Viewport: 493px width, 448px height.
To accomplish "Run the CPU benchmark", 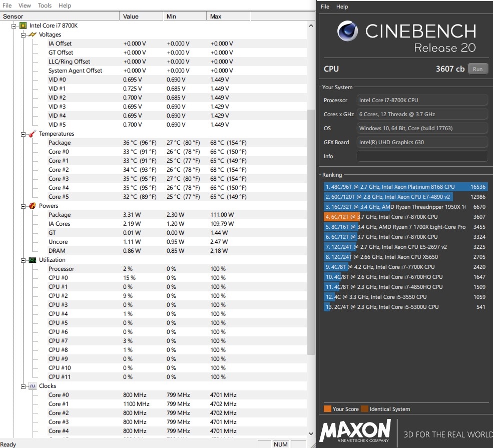I will pos(477,69).
